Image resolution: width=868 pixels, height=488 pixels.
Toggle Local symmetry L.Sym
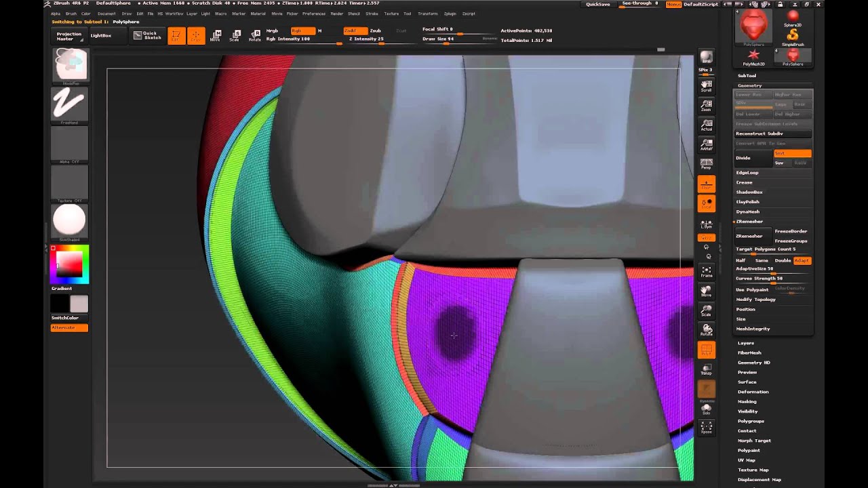click(706, 224)
